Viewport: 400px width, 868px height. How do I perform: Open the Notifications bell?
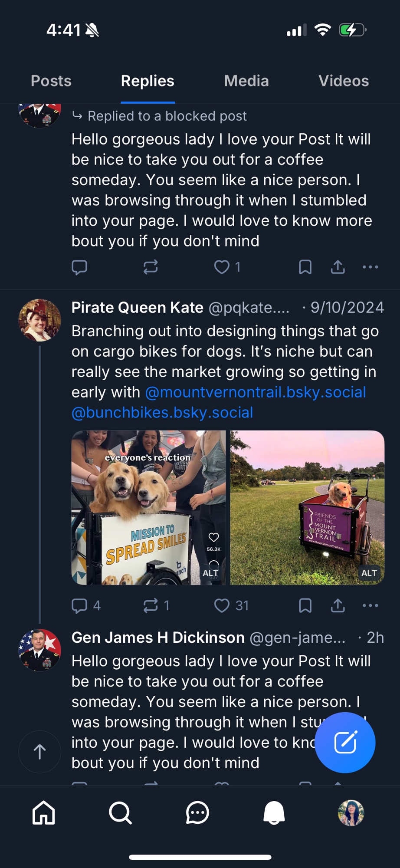tap(274, 812)
